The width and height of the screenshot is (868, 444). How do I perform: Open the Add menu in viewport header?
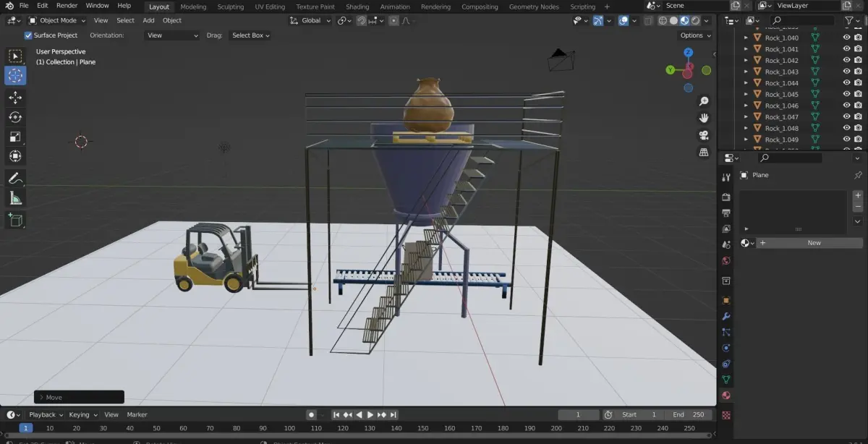[x=148, y=20]
